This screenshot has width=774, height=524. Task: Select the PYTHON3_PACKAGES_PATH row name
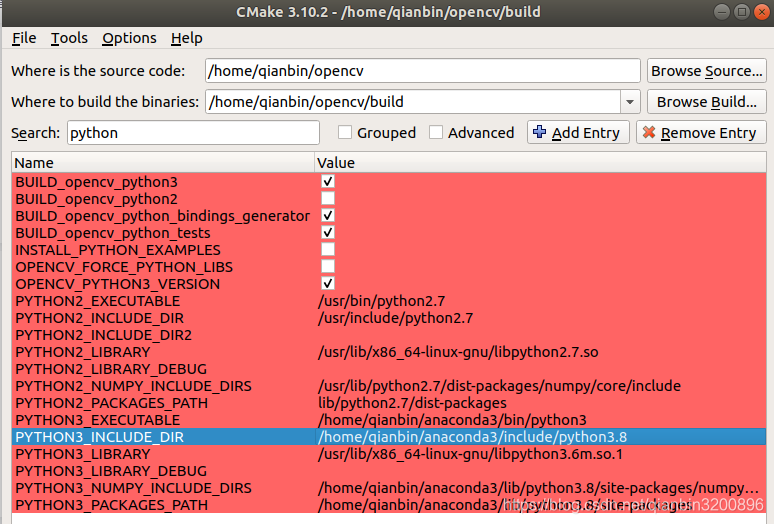click(112, 505)
